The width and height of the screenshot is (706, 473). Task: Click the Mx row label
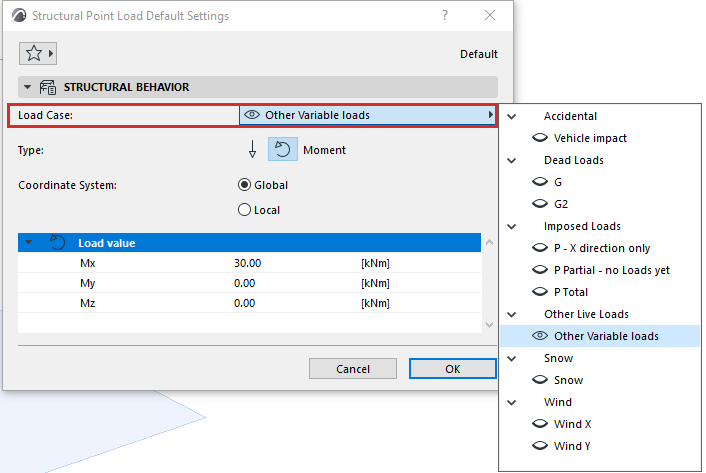88,263
